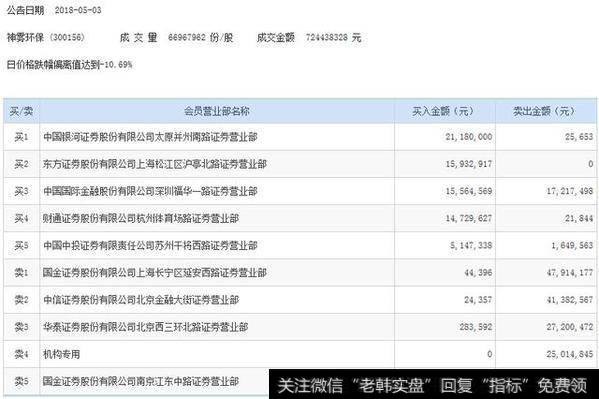Viewport: 599px width, 399px height.
Task: Click buy amount 283,592
Action: click(476, 327)
